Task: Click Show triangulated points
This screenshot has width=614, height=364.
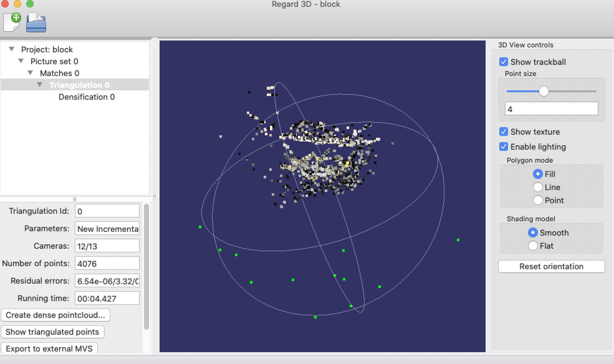Action: [53, 332]
